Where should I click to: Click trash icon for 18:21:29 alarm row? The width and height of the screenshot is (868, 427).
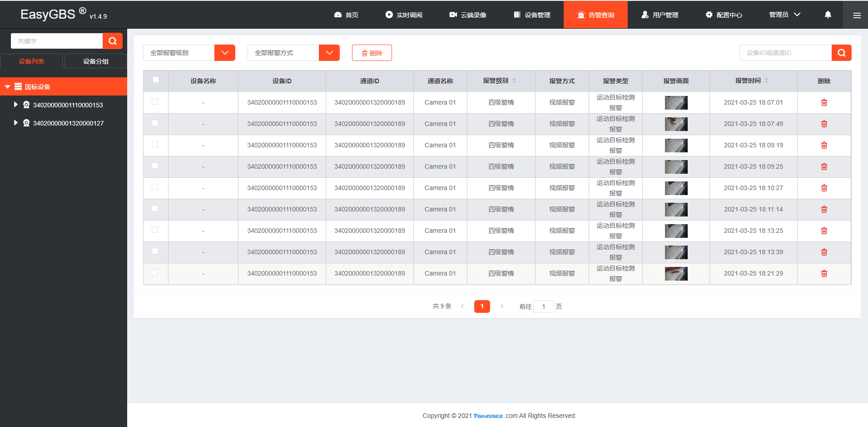pyautogui.click(x=824, y=273)
